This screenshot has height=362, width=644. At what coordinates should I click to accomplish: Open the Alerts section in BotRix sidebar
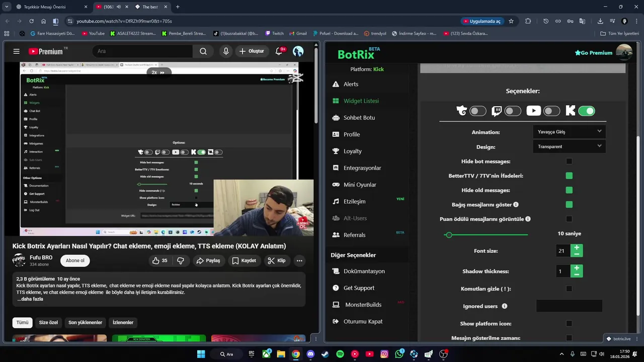(x=351, y=84)
